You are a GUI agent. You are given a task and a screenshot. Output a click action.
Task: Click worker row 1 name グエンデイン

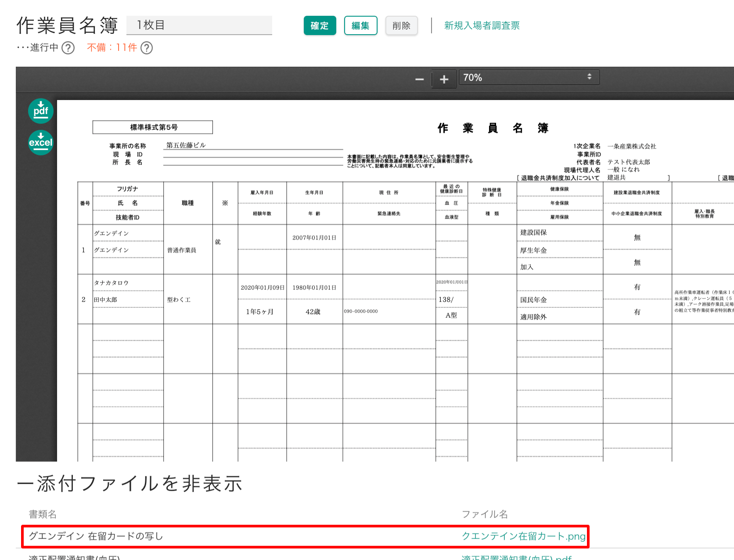tap(112, 250)
